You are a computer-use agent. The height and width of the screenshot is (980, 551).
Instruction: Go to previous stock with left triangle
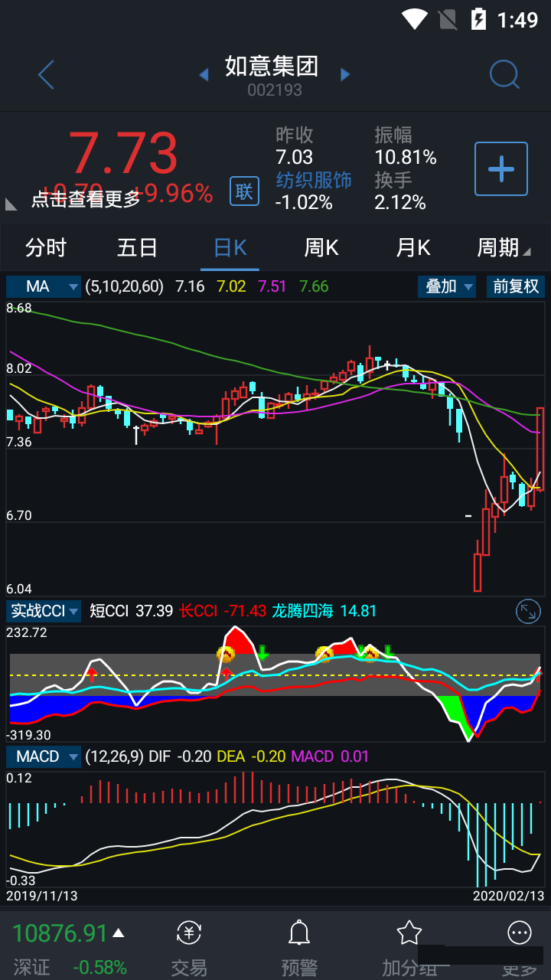[x=204, y=74]
